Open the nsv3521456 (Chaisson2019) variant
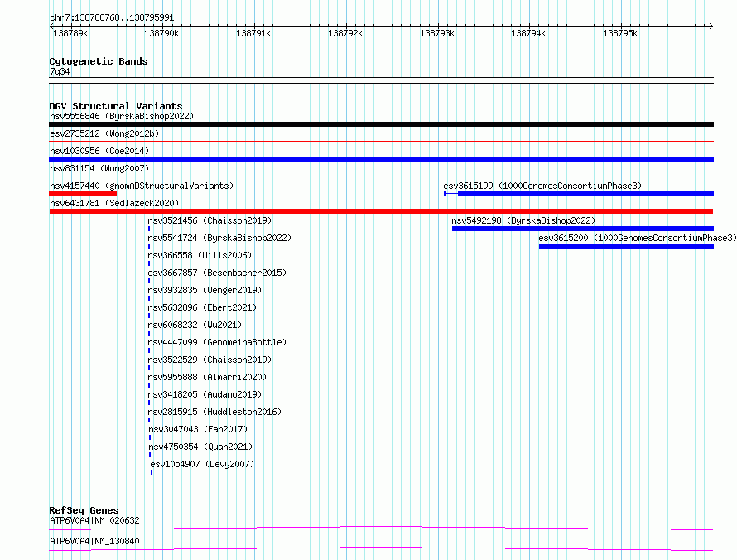The height and width of the screenshot is (560, 737). coord(210,220)
